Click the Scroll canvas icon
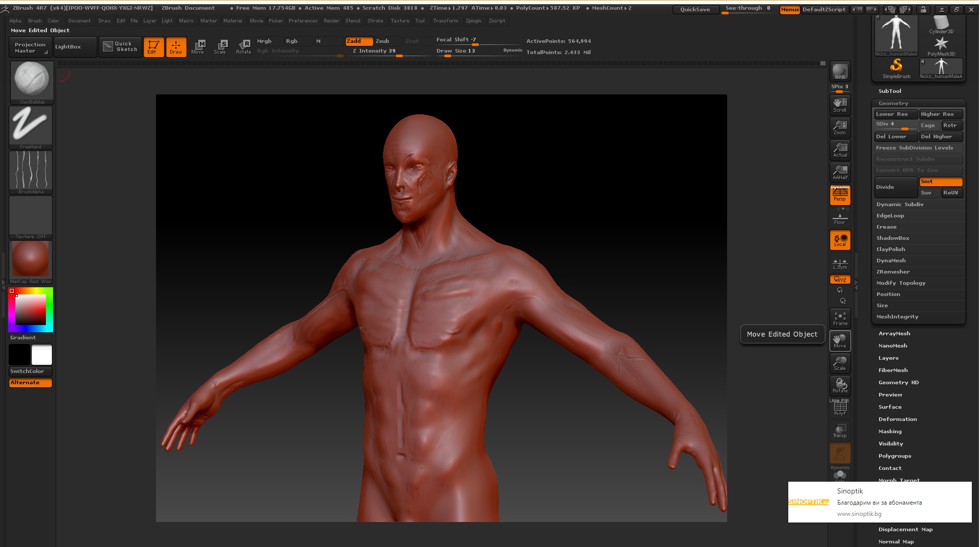The height and width of the screenshot is (547, 980). tap(840, 105)
